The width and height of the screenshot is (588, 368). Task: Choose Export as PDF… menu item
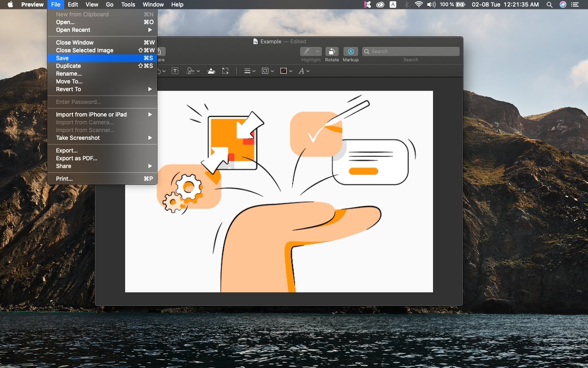(x=102, y=158)
